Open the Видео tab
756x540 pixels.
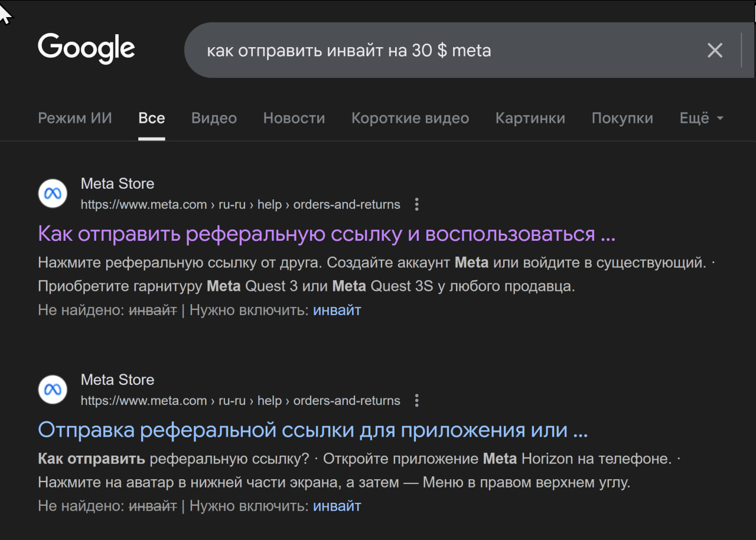pyautogui.click(x=214, y=118)
